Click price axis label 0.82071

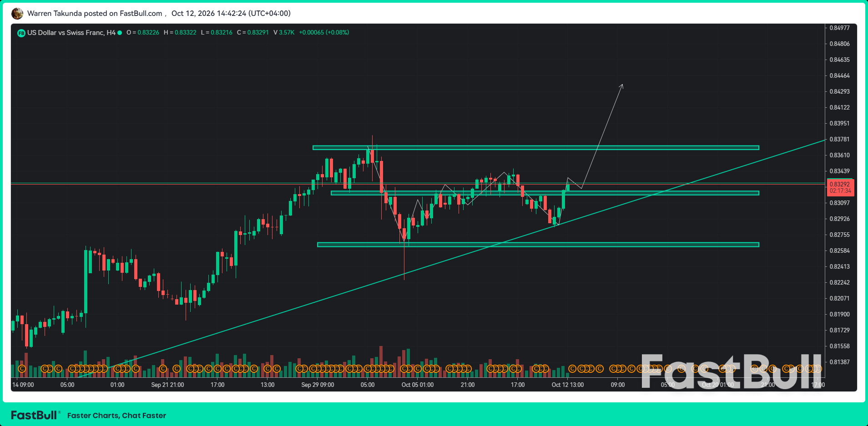pos(839,298)
